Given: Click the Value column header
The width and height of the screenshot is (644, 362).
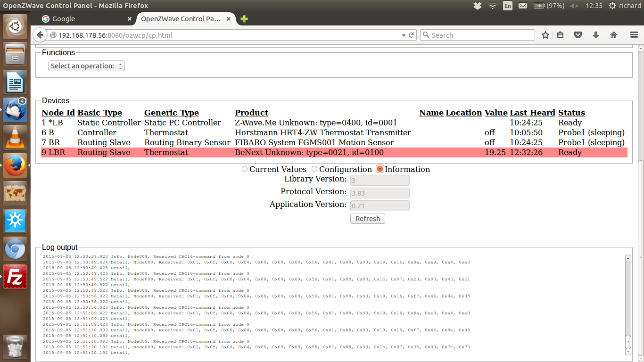Looking at the screenshot, I should point(496,113).
